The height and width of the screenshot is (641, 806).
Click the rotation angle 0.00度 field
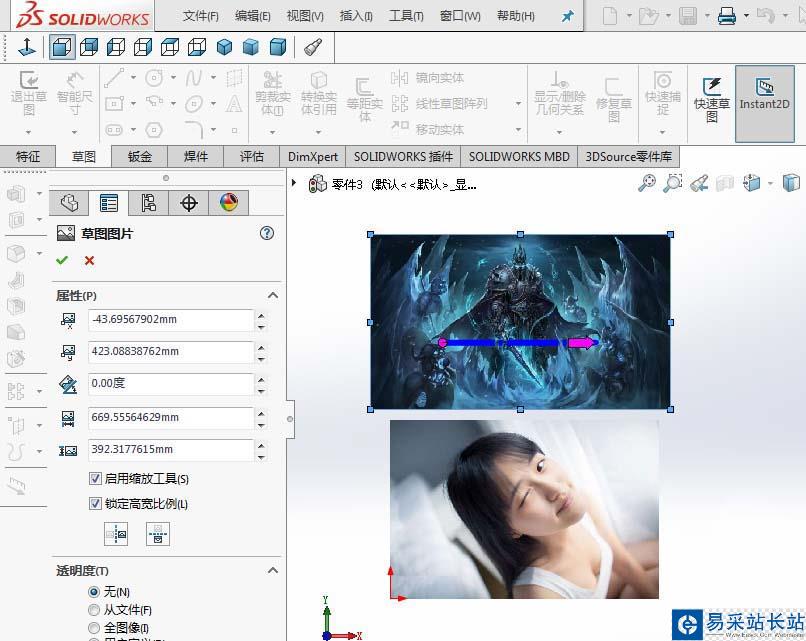click(171, 384)
